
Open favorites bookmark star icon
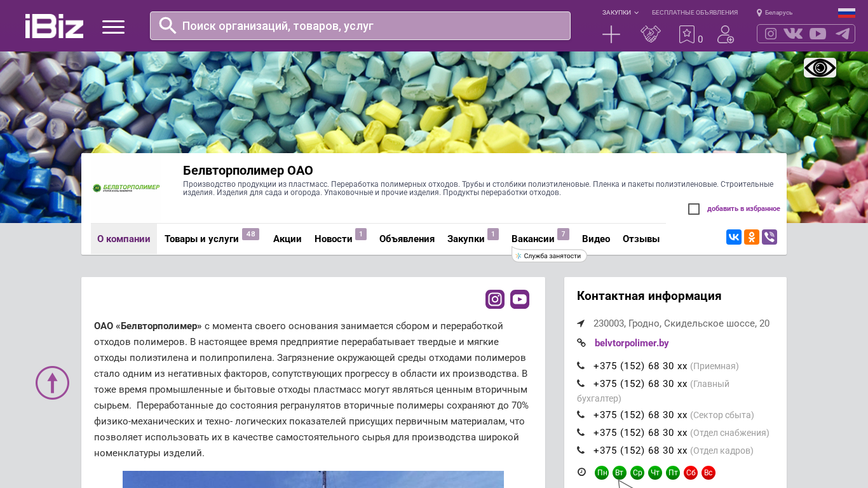coord(687,34)
